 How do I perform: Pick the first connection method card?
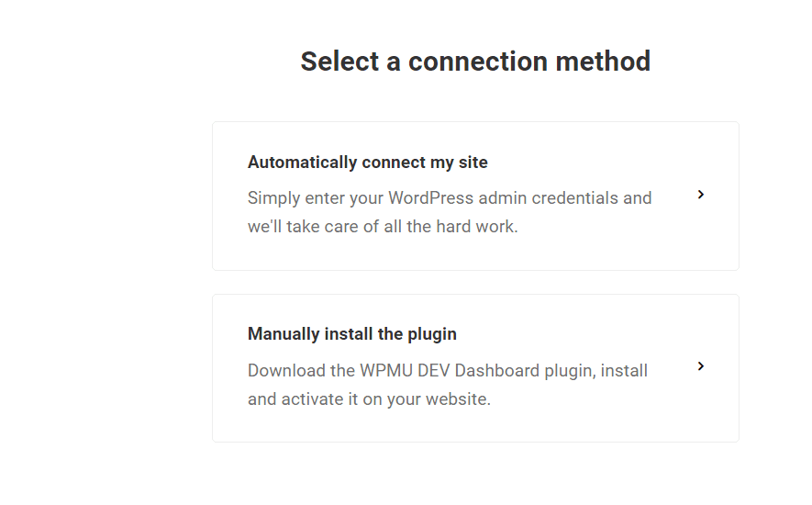(x=475, y=196)
